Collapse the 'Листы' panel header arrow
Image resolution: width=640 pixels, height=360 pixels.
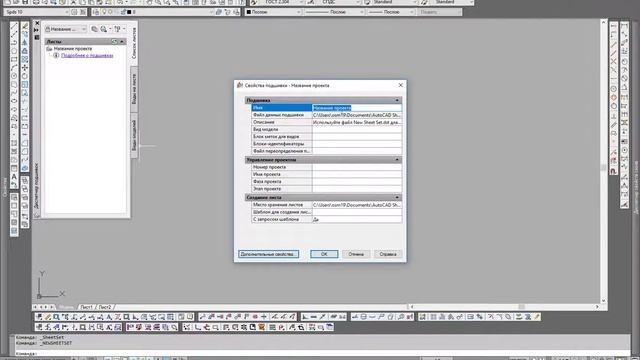[122, 42]
